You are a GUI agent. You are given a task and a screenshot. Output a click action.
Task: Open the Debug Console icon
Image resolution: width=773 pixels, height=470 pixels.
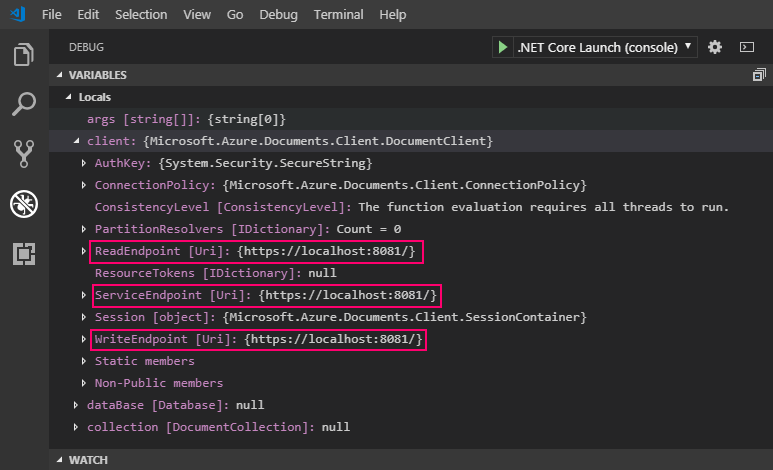746,47
